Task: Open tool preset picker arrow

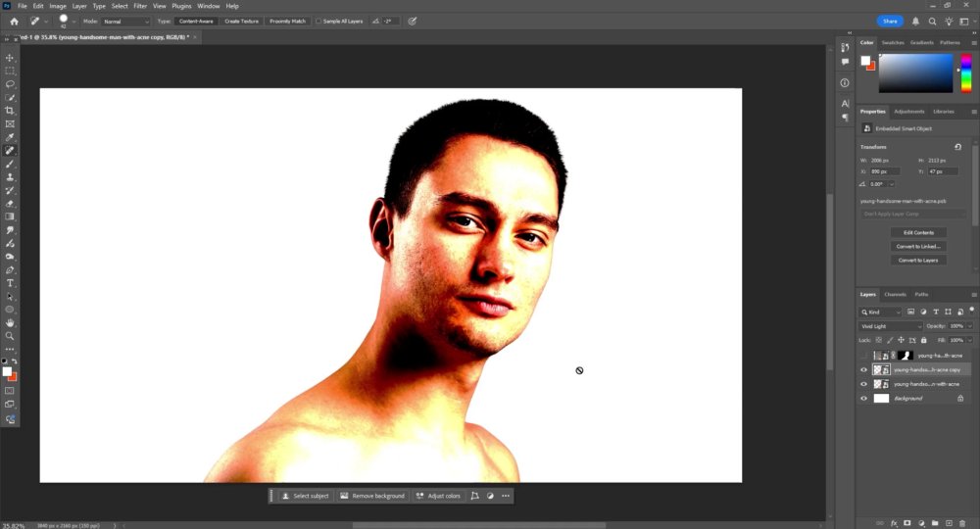Action: [x=46, y=22]
